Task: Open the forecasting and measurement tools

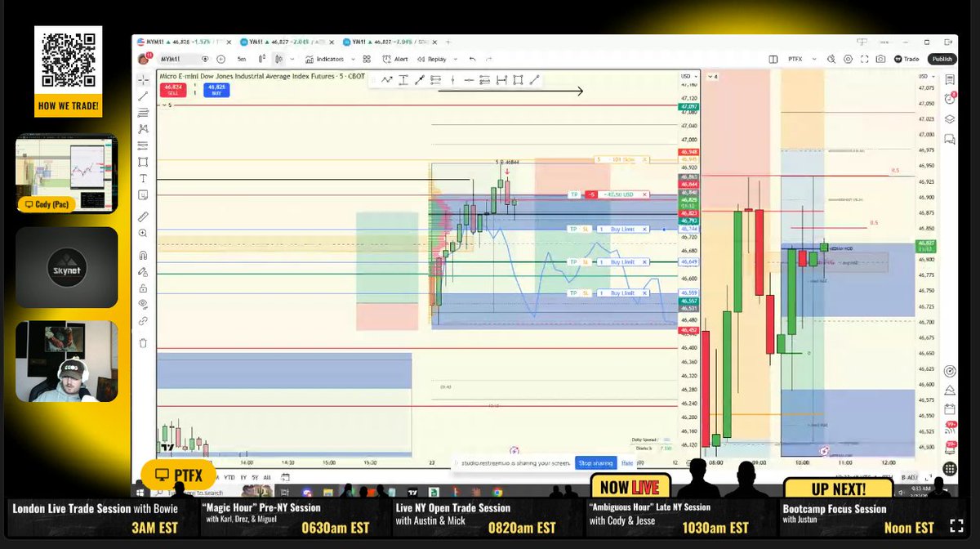Action: [143, 145]
